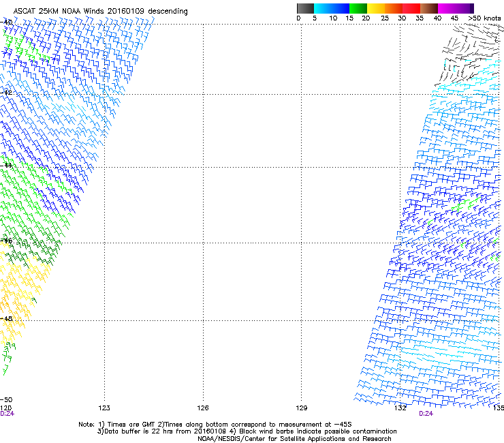Click the cyan-blue 5-15 knots color band

click(332, 8)
